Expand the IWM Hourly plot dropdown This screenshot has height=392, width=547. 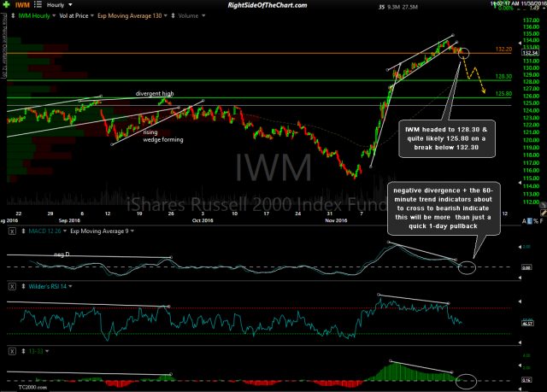tap(54, 15)
